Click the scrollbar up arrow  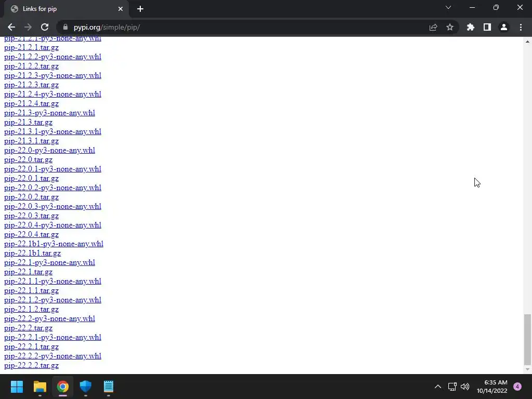tap(527, 42)
